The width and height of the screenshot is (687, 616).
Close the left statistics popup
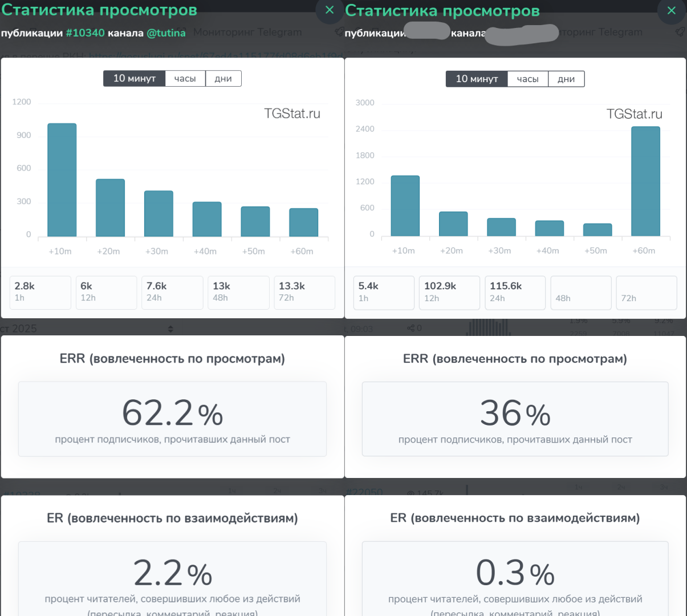tap(330, 10)
